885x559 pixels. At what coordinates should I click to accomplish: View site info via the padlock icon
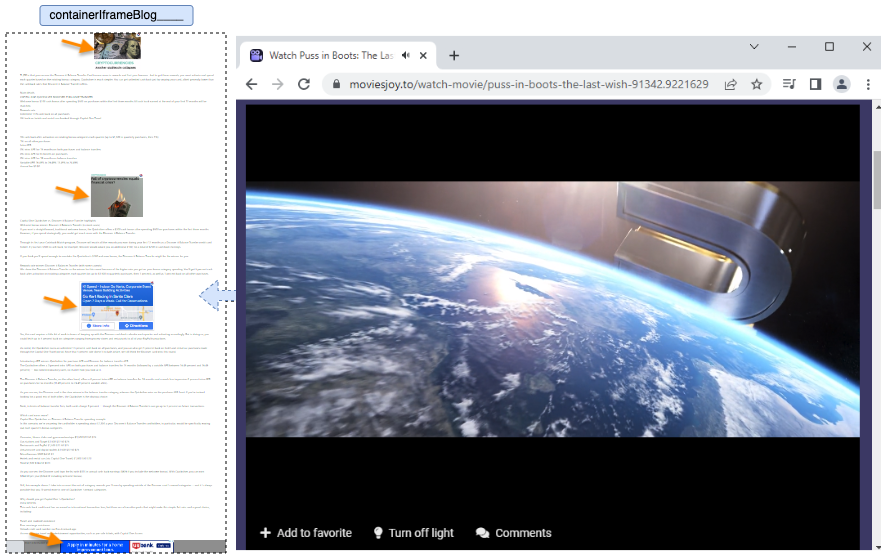click(335, 85)
